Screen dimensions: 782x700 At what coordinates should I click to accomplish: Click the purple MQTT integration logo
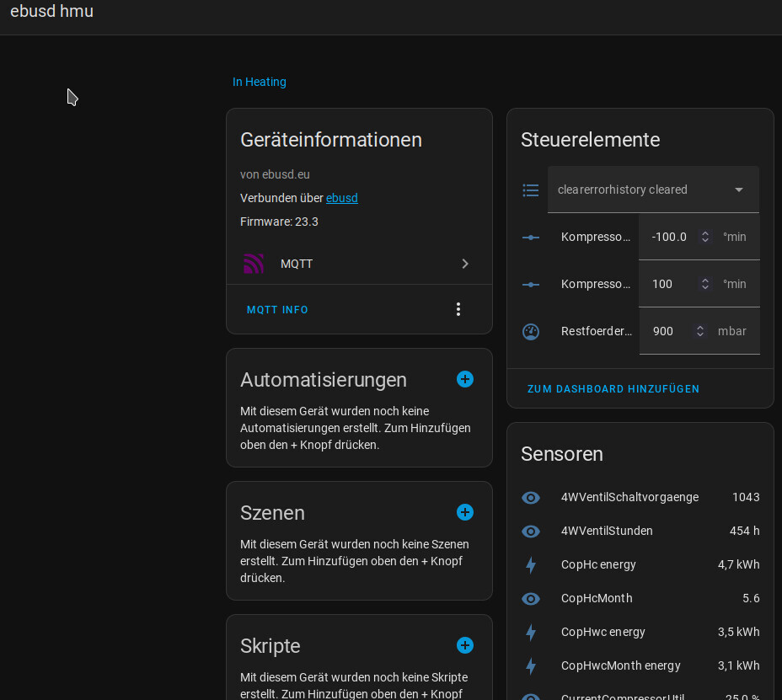[x=254, y=264]
